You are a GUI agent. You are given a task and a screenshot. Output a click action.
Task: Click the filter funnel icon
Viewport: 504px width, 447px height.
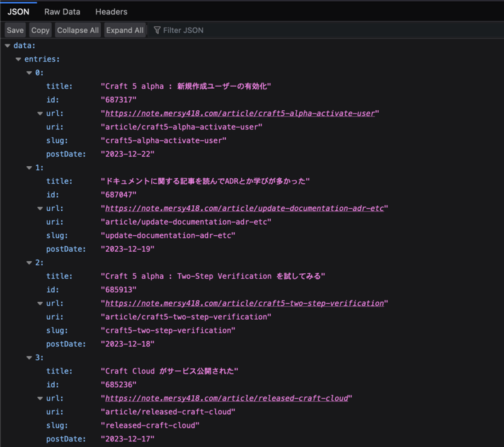[x=157, y=30]
